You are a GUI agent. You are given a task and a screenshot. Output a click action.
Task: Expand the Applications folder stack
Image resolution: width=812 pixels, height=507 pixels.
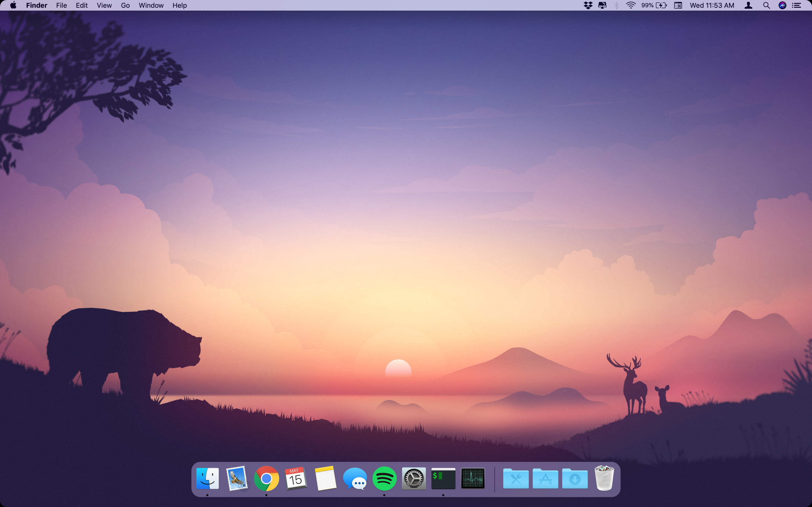click(x=545, y=479)
